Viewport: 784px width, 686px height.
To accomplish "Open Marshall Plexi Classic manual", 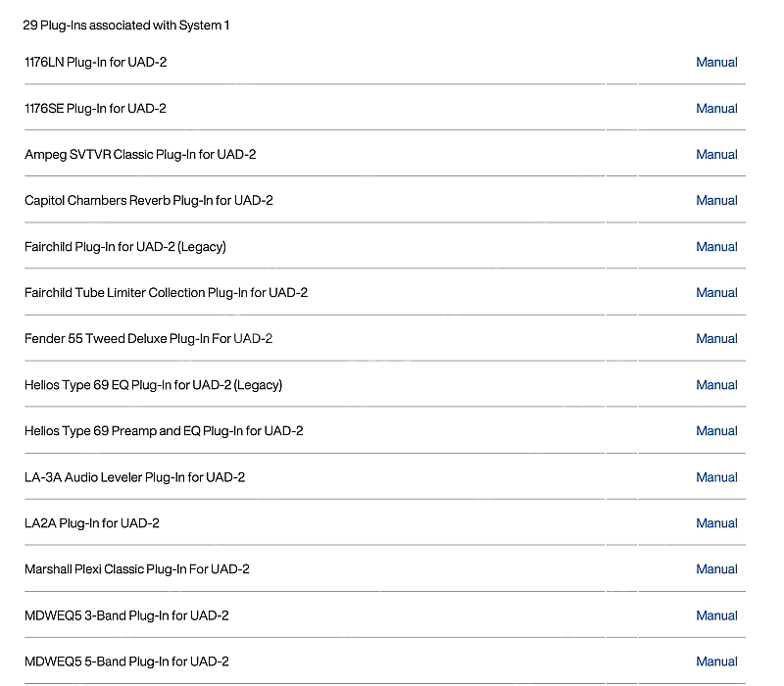I will click(716, 569).
